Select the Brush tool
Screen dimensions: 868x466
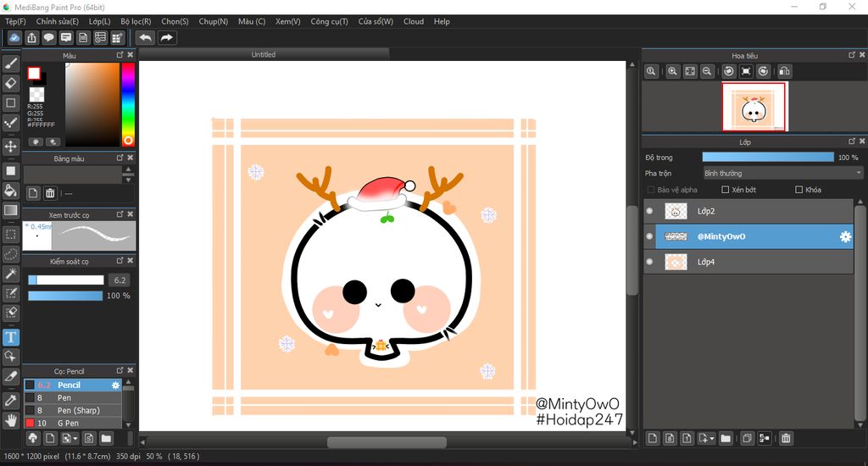[x=10, y=64]
